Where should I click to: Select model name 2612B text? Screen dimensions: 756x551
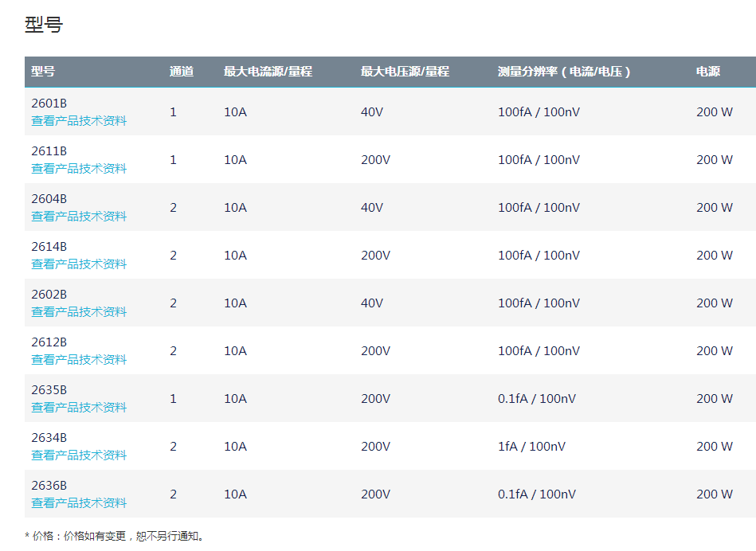coord(49,342)
